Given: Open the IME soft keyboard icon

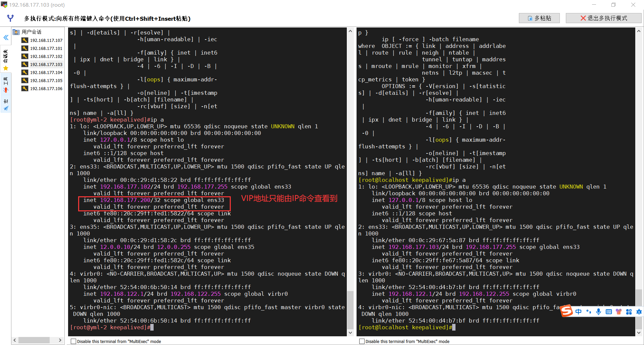Looking at the screenshot, I should tap(609, 312).
